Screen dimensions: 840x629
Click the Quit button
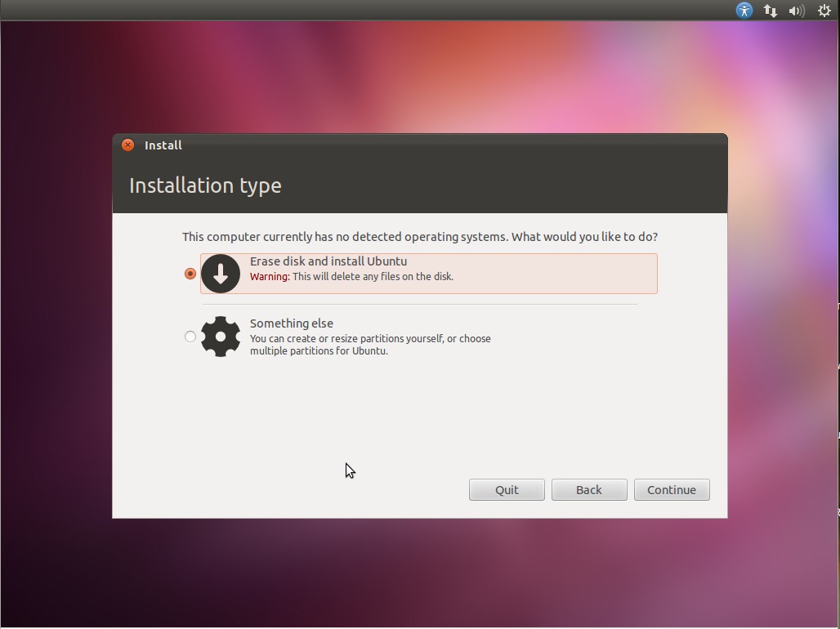pyautogui.click(x=507, y=489)
